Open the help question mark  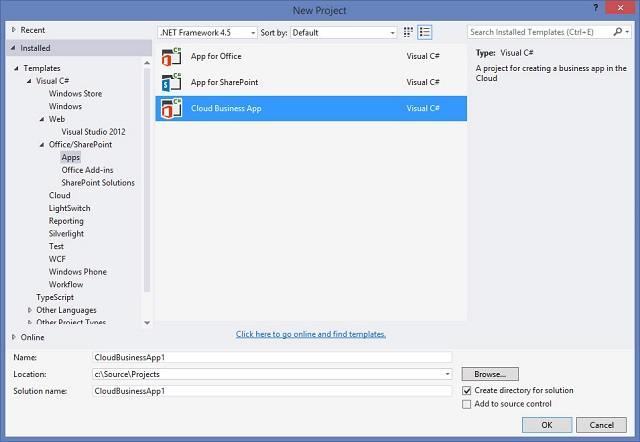pyautogui.click(x=596, y=8)
